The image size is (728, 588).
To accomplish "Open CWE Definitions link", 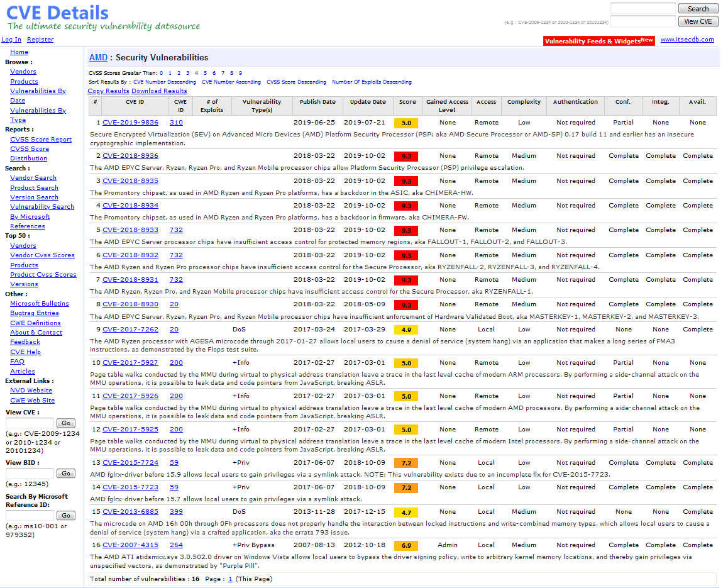I will pos(35,323).
